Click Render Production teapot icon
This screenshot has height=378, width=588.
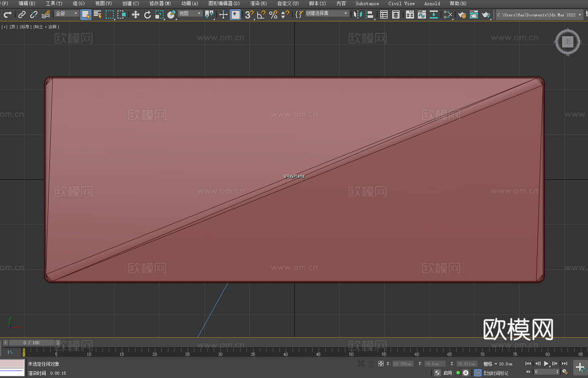click(486, 14)
